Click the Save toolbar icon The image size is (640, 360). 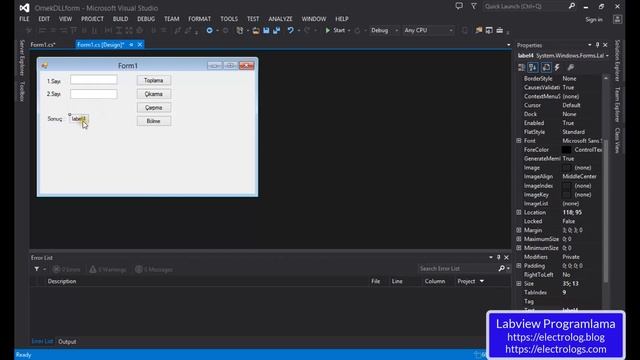pos(266,30)
